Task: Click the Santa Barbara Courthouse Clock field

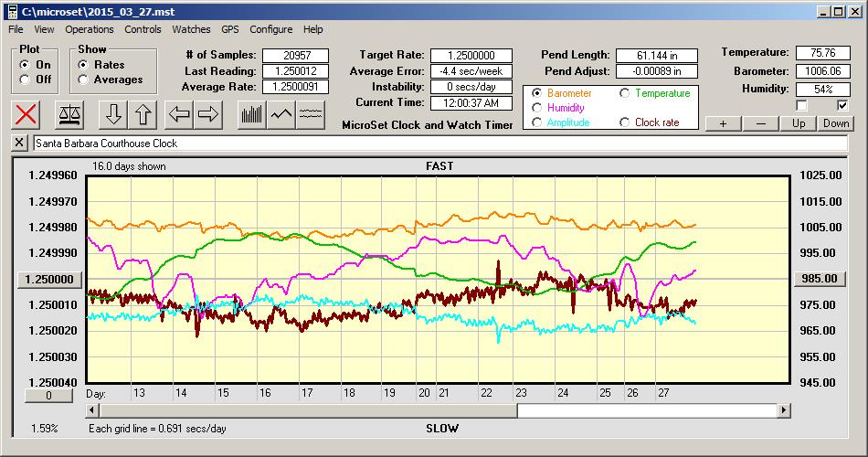Action: coord(440,143)
